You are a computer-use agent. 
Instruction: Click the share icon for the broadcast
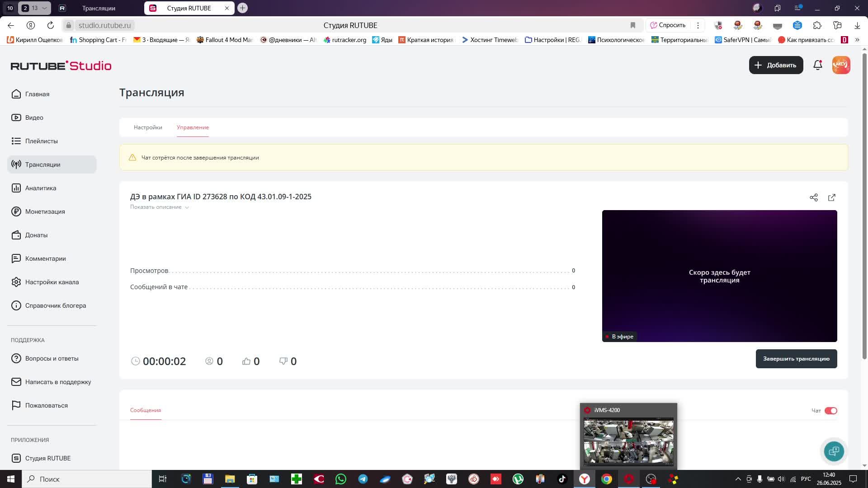814,197
